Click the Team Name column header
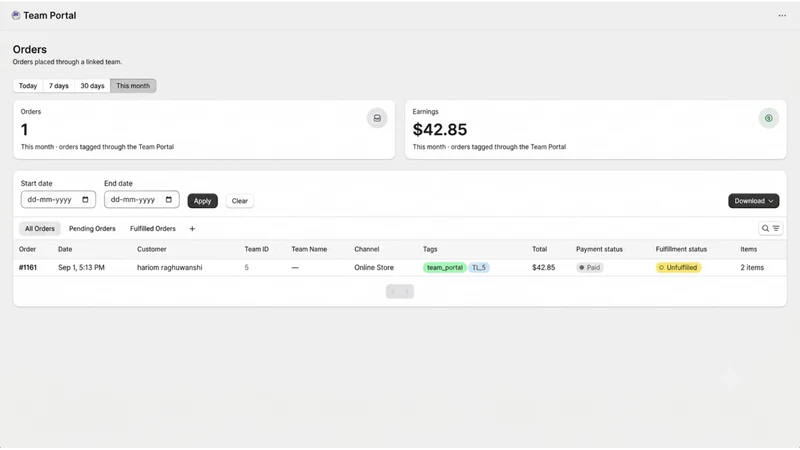This screenshot has height=450, width=800. click(309, 249)
